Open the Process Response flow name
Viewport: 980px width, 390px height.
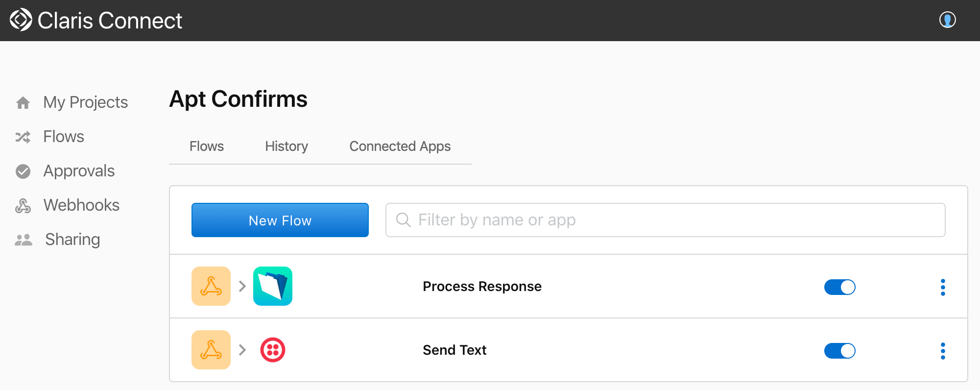click(482, 287)
